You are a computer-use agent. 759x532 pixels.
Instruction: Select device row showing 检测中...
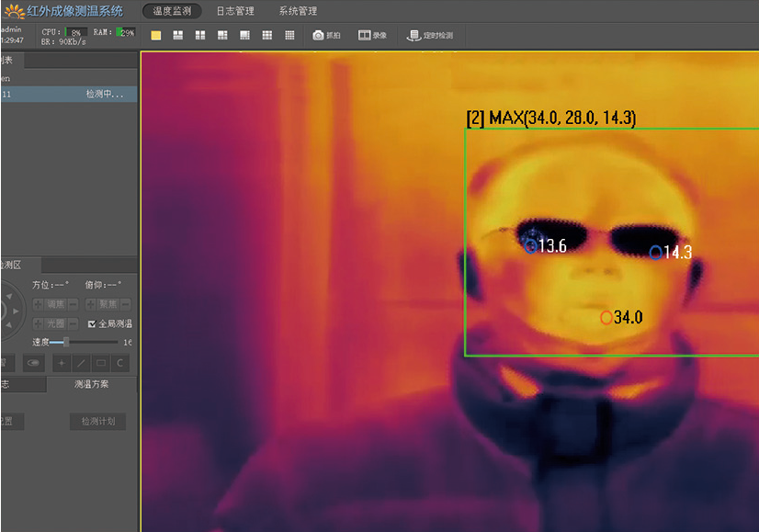[x=68, y=94]
